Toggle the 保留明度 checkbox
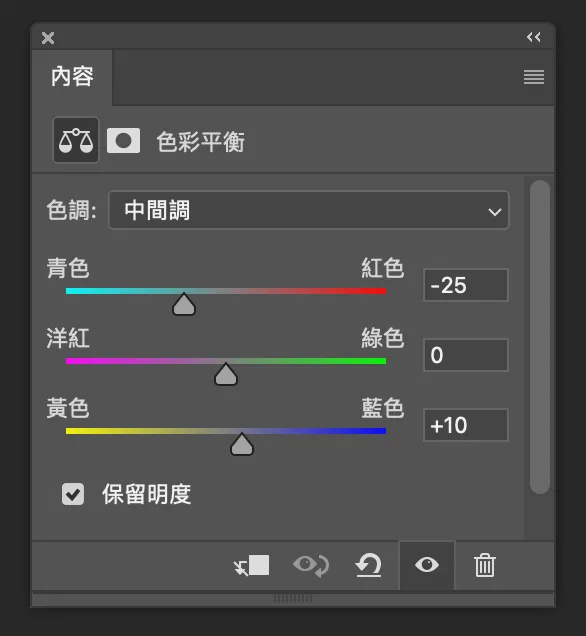586x636 pixels. (x=73, y=494)
